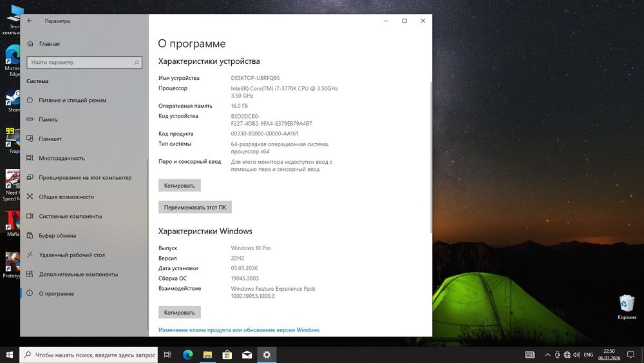Viewport: 644px width, 363px height.
Task: Click the settings page vertical scrollbar
Action: click(430, 157)
